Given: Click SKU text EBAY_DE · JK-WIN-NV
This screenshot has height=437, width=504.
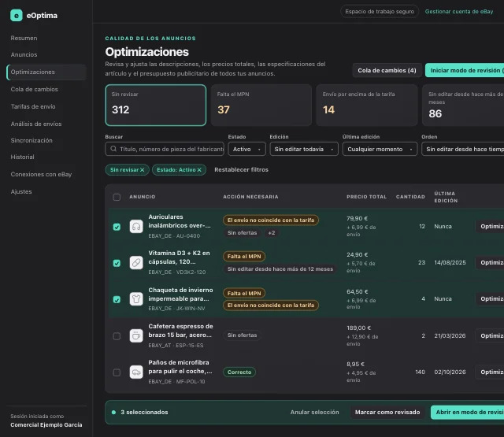Looking at the screenshot, I should pyautogui.click(x=176, y=309).
